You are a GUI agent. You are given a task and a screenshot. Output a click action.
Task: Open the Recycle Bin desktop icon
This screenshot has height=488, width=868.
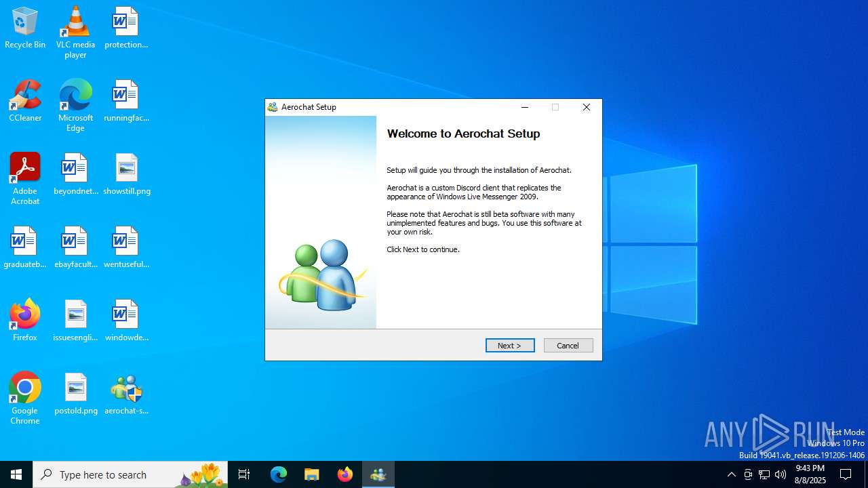[25, 28]
